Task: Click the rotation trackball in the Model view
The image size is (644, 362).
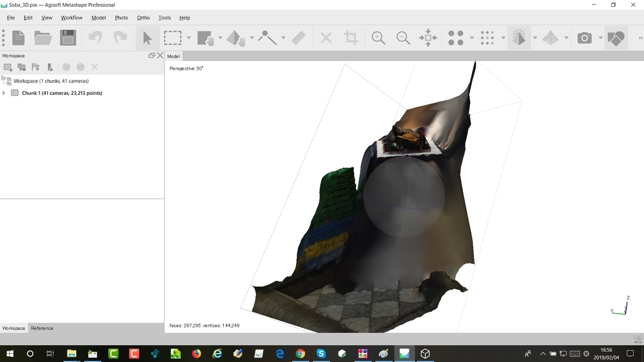Action: click(x=404, y=197)
